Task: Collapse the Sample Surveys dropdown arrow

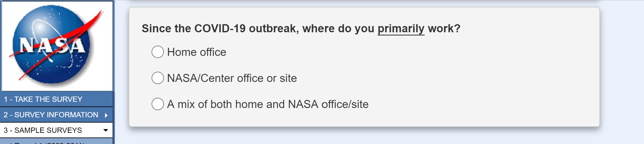Action: tap(106, 130)
